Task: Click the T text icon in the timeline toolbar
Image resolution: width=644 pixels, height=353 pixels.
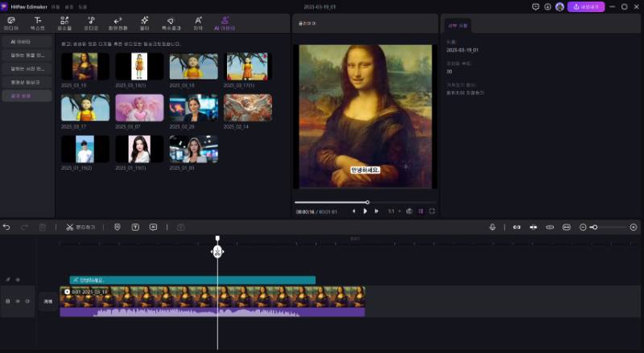Action: pos(135,227)
